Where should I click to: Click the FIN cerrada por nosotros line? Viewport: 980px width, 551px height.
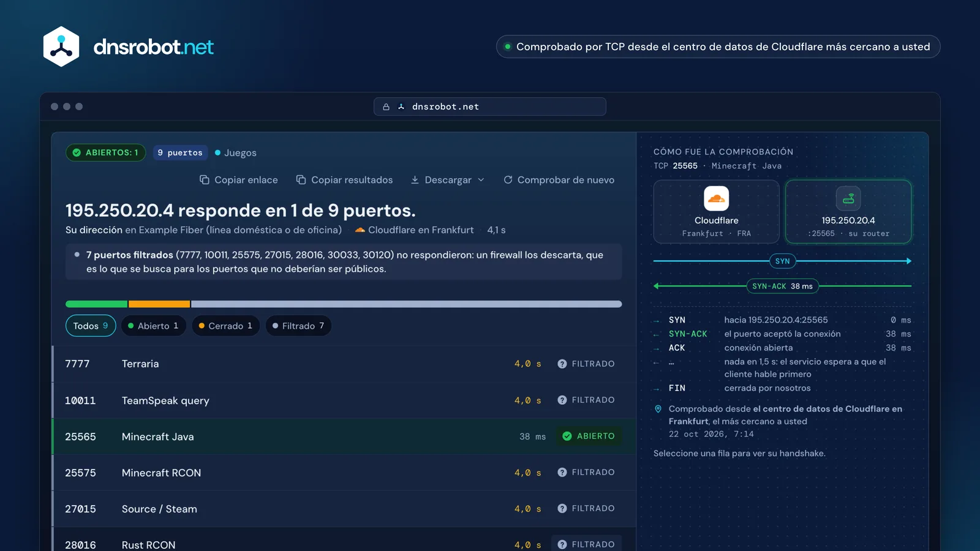click(x=782, y=388)
